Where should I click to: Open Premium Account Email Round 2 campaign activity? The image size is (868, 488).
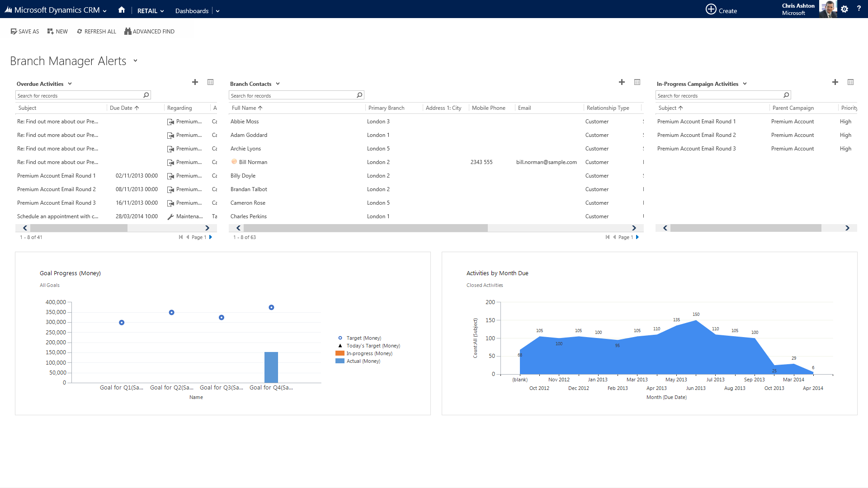pos(696,135)
